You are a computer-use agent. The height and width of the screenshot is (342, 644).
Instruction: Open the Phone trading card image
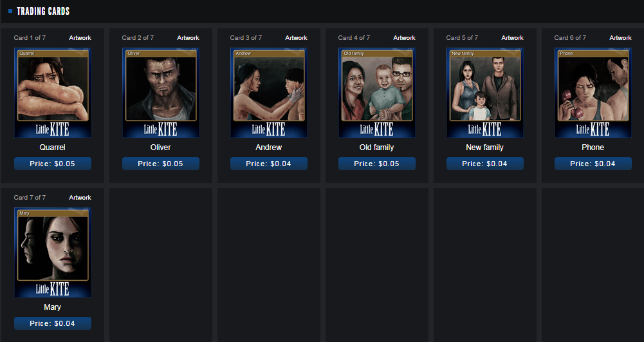click(x=593, y=93)
